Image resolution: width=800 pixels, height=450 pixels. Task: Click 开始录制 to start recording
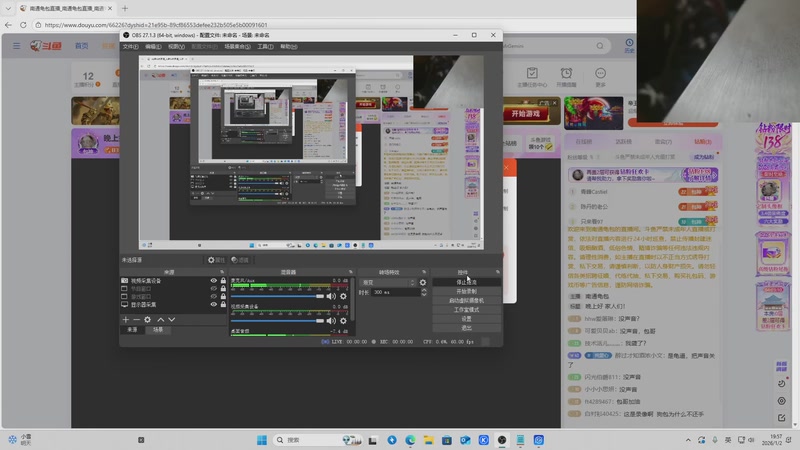point(466,291)
